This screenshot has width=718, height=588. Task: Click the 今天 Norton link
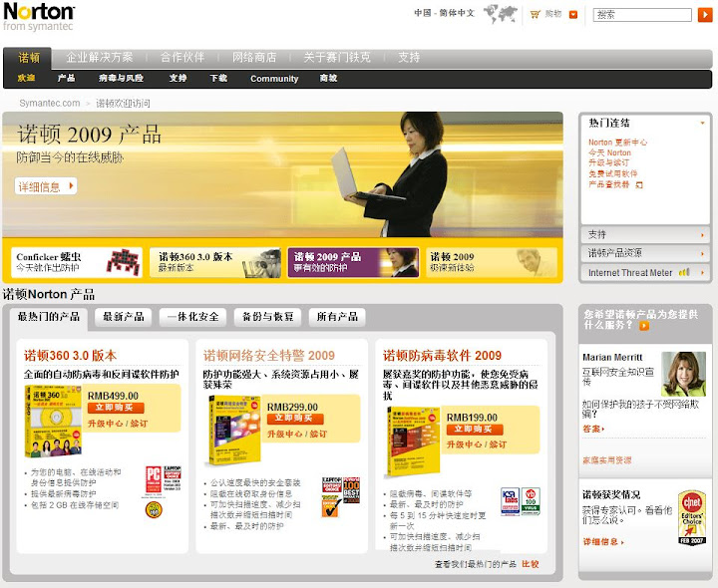609,152
